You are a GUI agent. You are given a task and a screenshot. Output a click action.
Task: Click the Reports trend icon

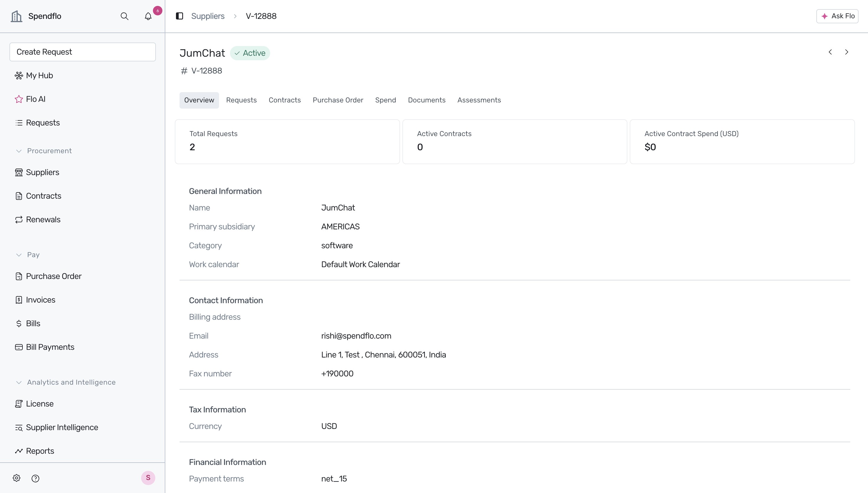pos(19,451)
